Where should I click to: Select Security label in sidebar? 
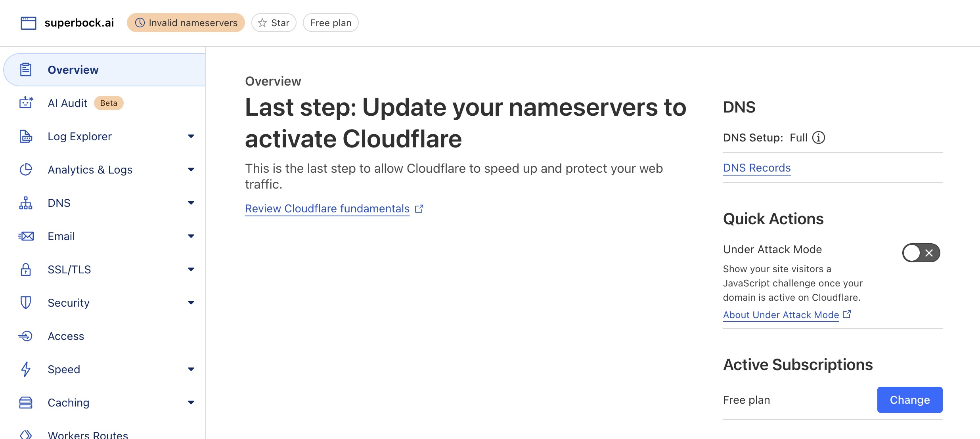tap(69, 303)
